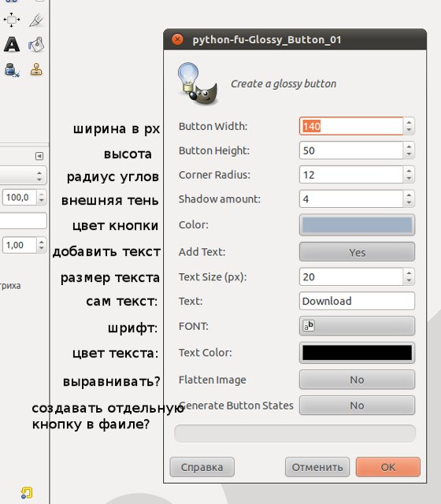Screen dimensions: 441x504
Task: Select the Clone stamp tool
Action: pos(36,69)
